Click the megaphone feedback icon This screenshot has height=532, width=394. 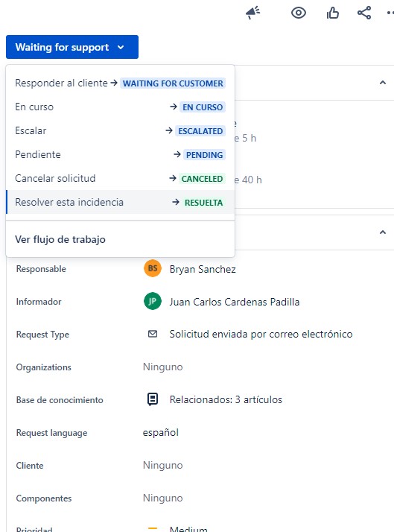point(253,13)
